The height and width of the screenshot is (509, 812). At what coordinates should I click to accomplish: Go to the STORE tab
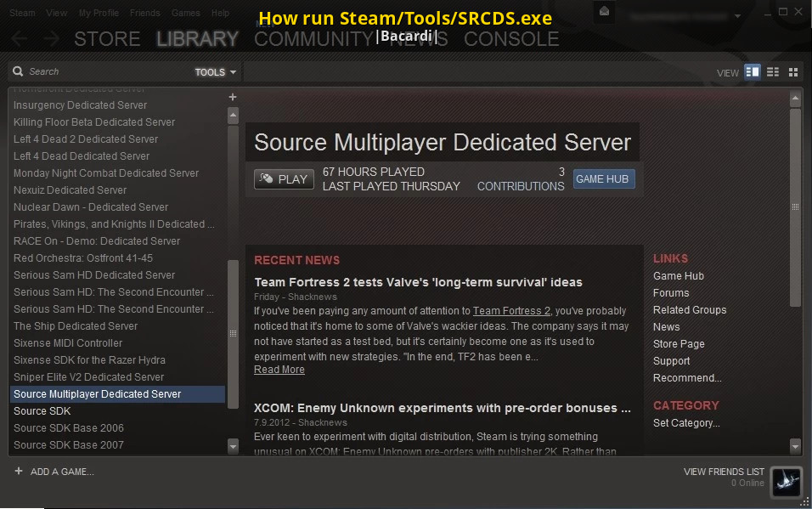[107, 39]
